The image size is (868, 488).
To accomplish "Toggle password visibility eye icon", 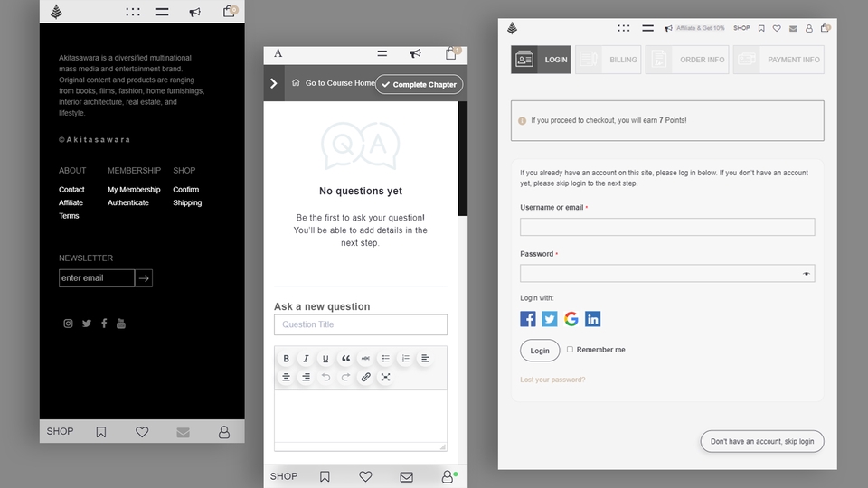I will pyautogui.click(x=806, y=274).
